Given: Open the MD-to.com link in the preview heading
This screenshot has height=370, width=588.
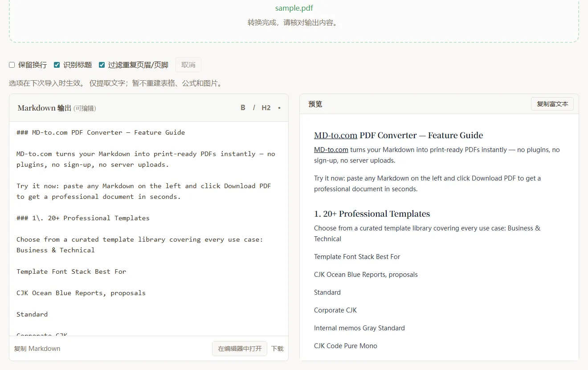Looking at the screenshot, I should (x=336, y=136).
